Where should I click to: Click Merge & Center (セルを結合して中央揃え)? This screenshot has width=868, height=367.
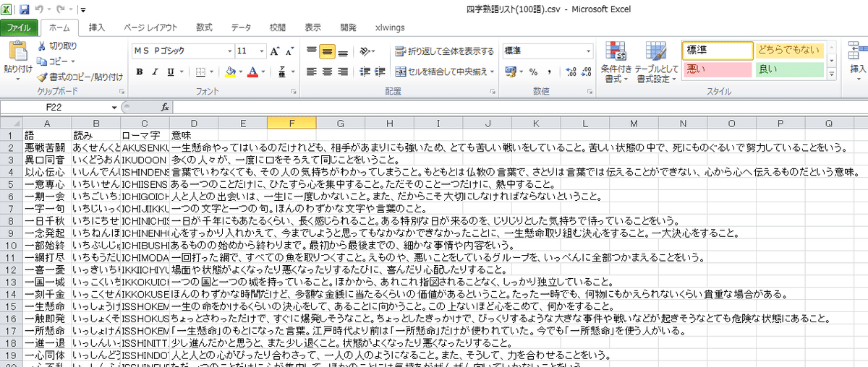(441, 72)
